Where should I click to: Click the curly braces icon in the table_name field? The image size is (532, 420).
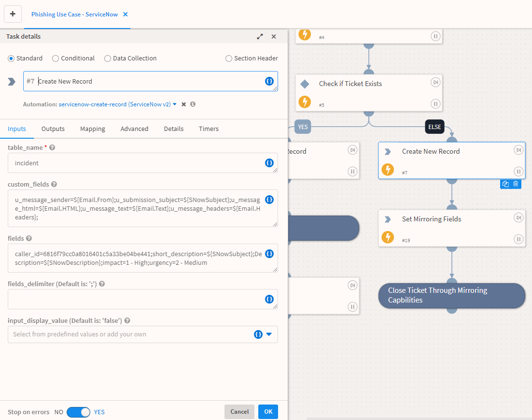269,163
